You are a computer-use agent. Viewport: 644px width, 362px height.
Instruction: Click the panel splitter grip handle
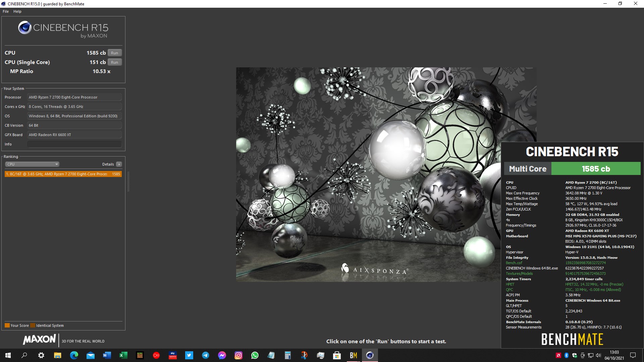click(128, 181)
